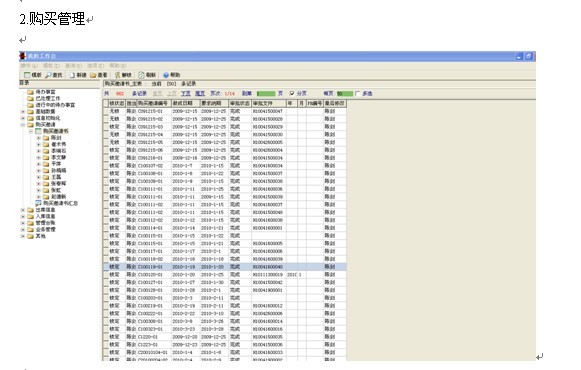Click the 模板 template toolbar icon

[x=27, y=75]
